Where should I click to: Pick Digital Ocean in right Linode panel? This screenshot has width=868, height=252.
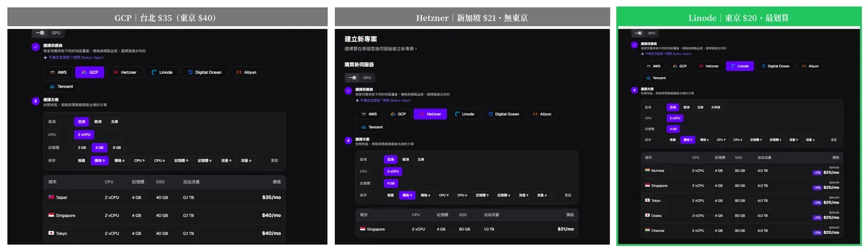[775, 66]
